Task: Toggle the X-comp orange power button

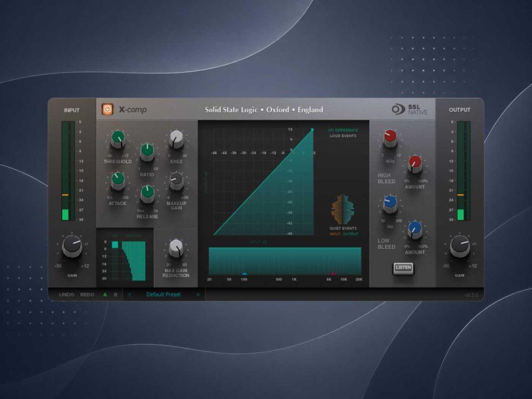Action: [108, 109]
